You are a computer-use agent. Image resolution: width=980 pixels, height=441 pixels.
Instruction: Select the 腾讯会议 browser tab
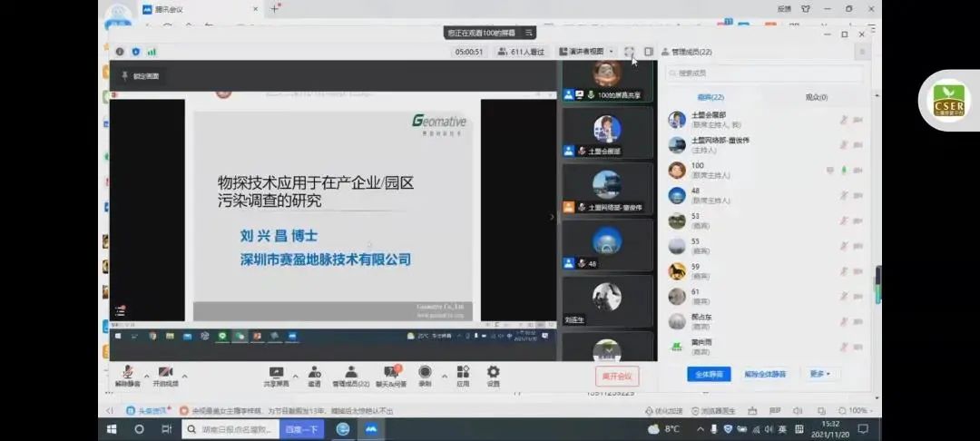tap(200, 9)
